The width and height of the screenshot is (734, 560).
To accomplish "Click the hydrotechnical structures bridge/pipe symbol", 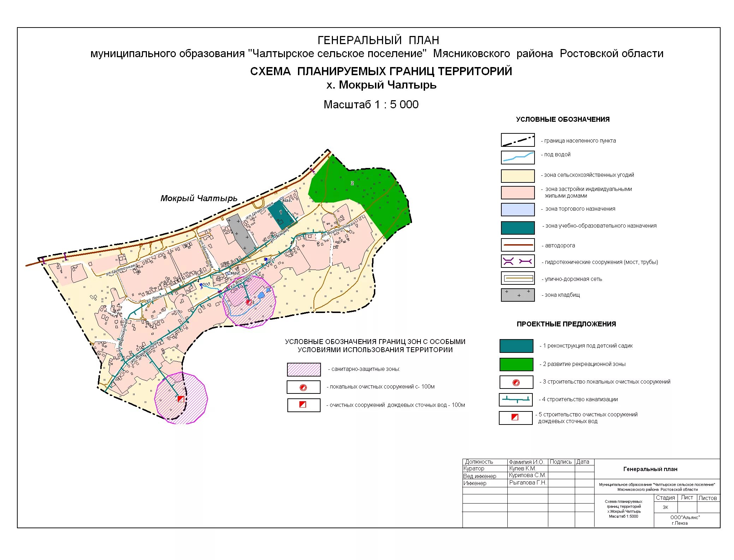I will tap(518, 261).
